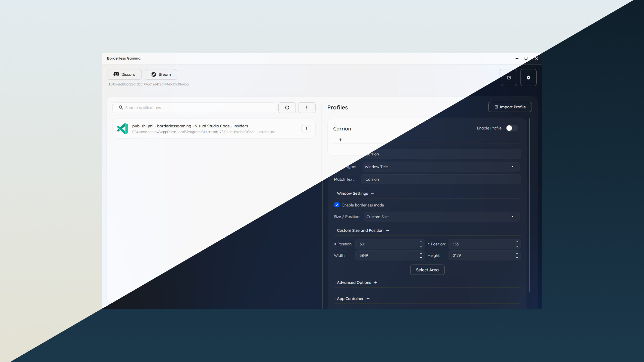The height and width of the screenshot is (362, 644).
Task: Uncheck Enable borderless mode
Action: pyautogui.click(x=337, y=205)
